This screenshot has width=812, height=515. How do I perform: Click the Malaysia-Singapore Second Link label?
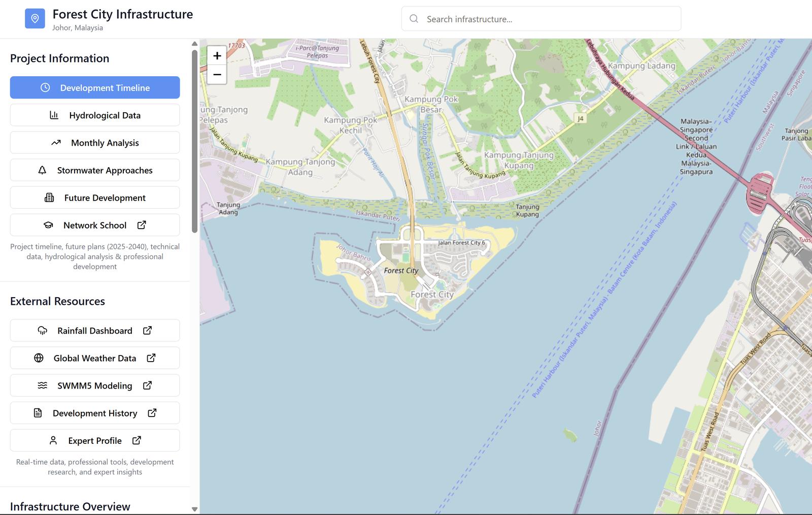pos(696,146)
